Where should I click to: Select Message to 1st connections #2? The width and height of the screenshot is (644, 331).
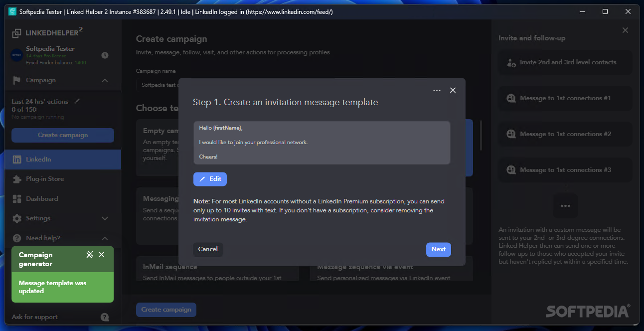(565, 134)
